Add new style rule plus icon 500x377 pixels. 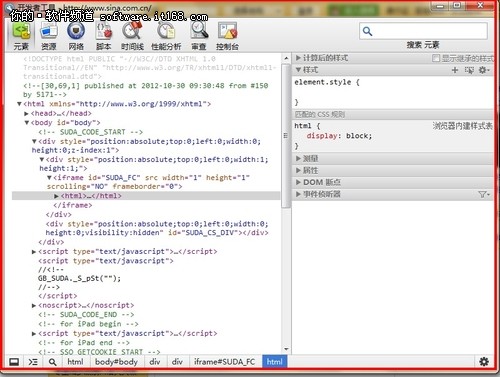455,70
